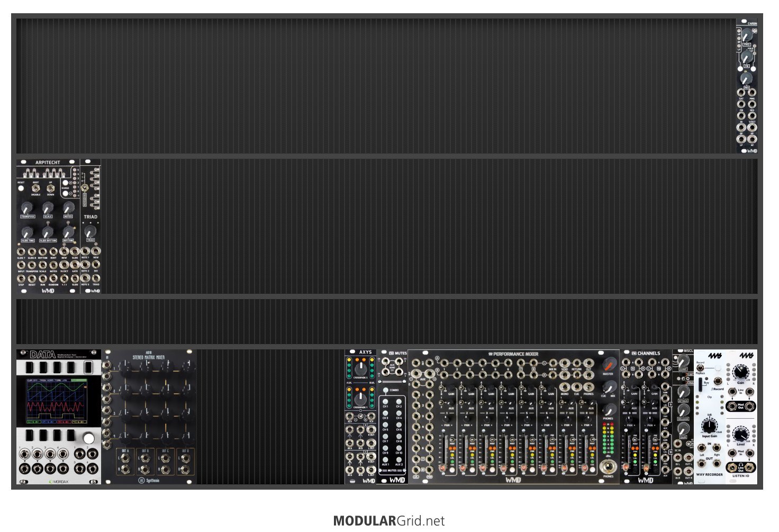Click the TRIAD knob on the Triad module

click(90, 232)
